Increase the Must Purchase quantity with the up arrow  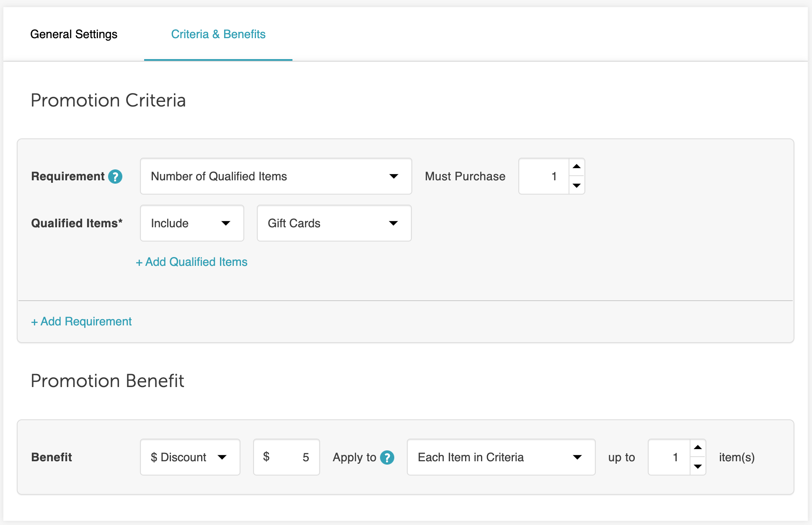coord(577,167)
